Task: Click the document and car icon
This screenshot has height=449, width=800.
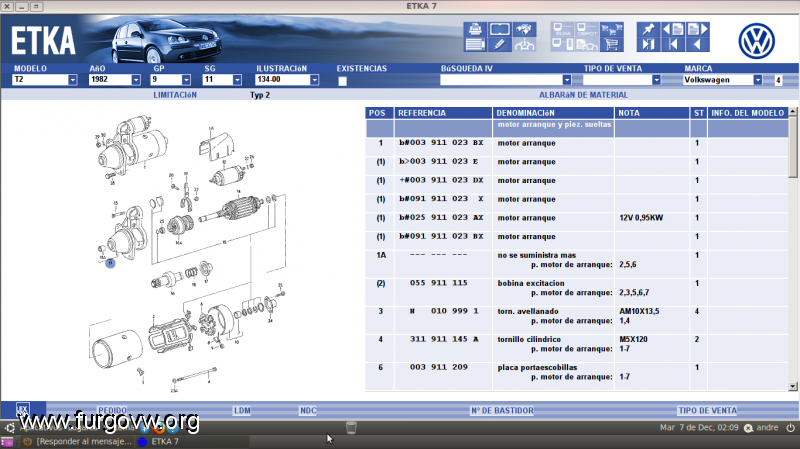Action: pos(587,44)
